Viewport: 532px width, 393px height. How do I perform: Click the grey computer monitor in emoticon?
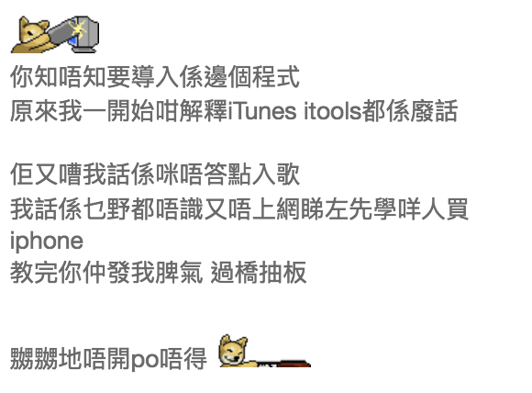[x=83, y=34]
